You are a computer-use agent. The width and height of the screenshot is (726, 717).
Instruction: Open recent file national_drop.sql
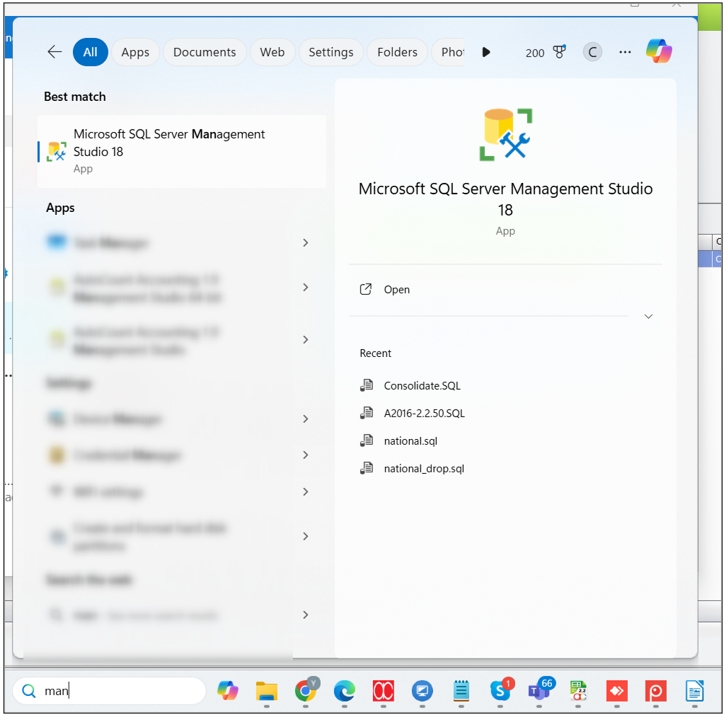pyautogui.click(x=424, y=468)
